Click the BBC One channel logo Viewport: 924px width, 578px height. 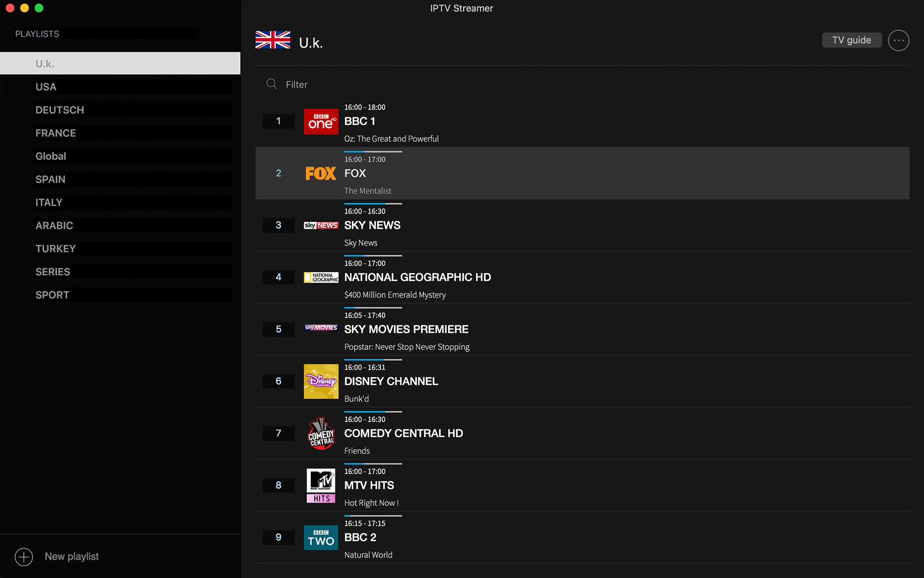coord(321,121)
